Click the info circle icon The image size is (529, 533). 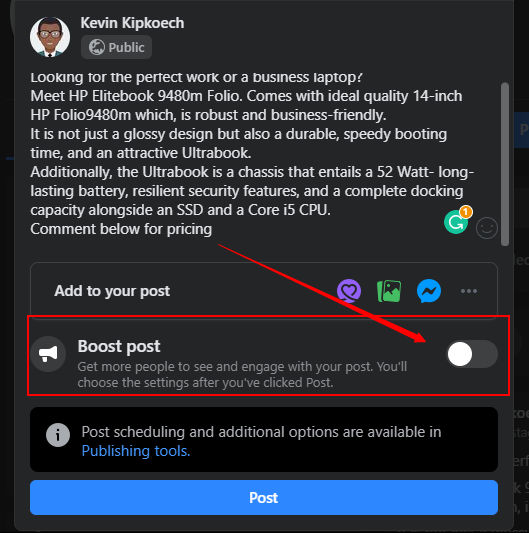click(58, 435)
